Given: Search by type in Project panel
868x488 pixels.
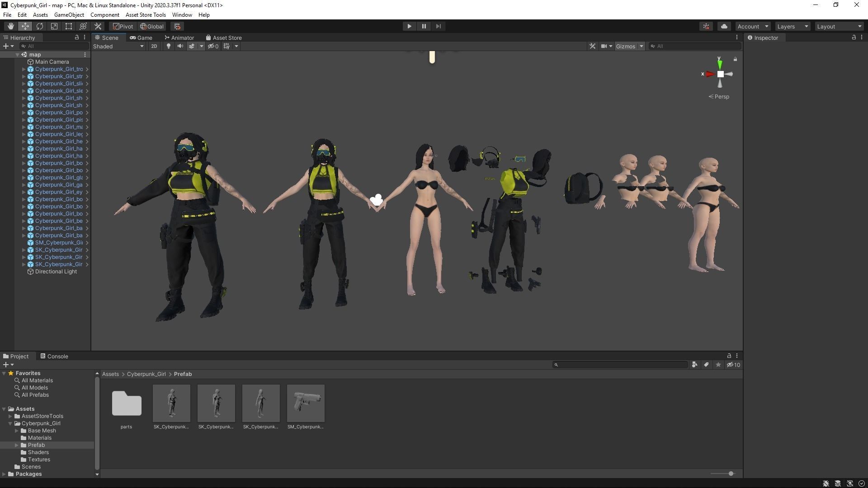Looking at the screenshot, I should coord(695,365).
